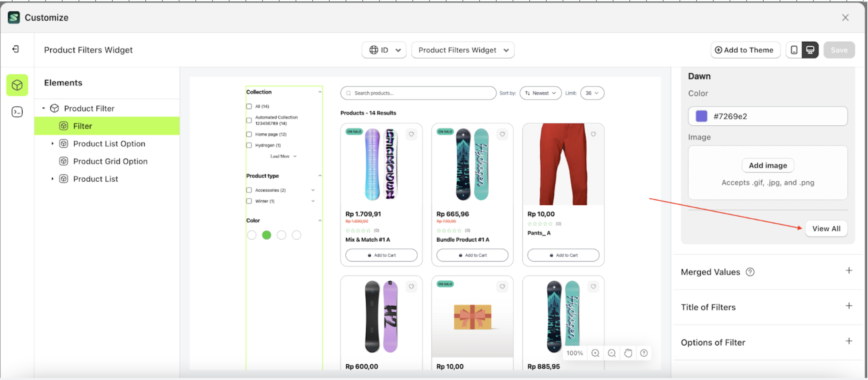
Task: Click the purple #7269e2 color swatch
Action: (x=701, y=116)
